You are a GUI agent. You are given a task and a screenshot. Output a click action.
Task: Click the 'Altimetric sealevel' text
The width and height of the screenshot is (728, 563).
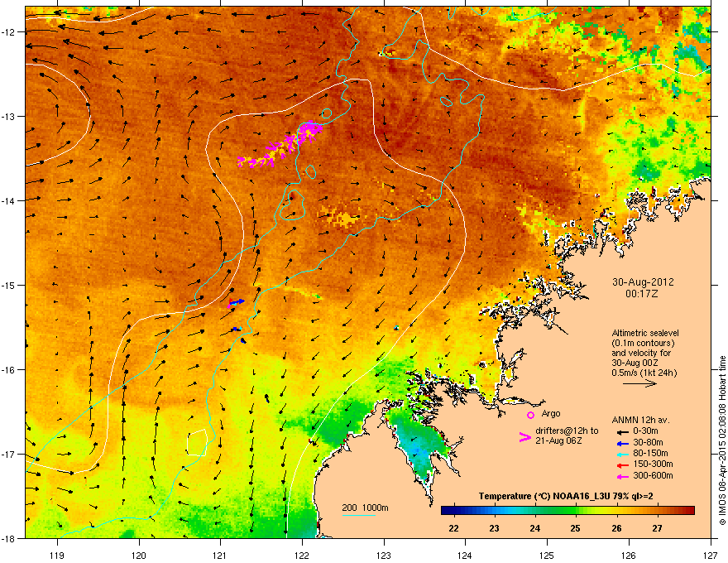coord(645,333)
